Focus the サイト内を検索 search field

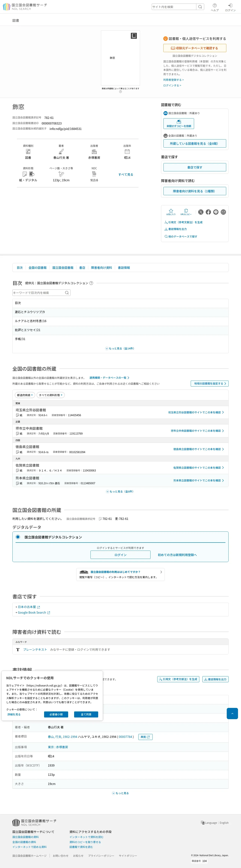(x=174, y=7)
